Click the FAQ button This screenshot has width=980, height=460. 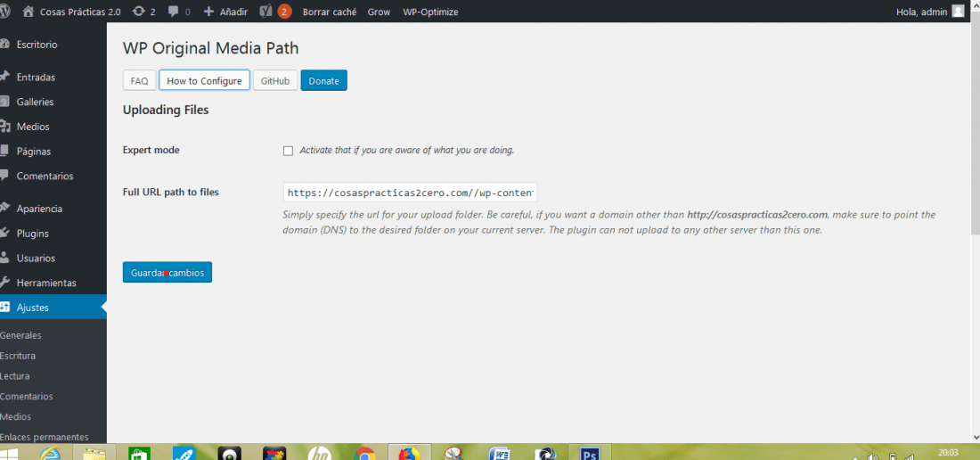(x=139, y=80)
